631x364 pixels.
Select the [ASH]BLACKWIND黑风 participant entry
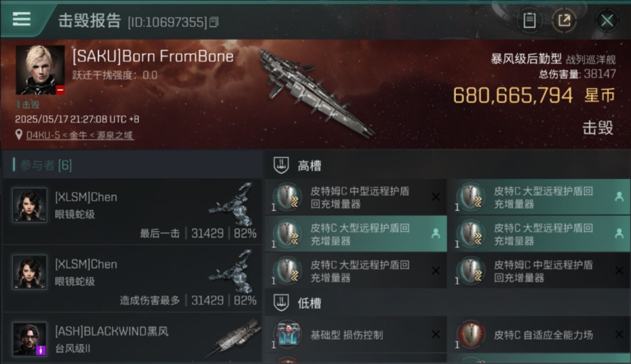133,338
